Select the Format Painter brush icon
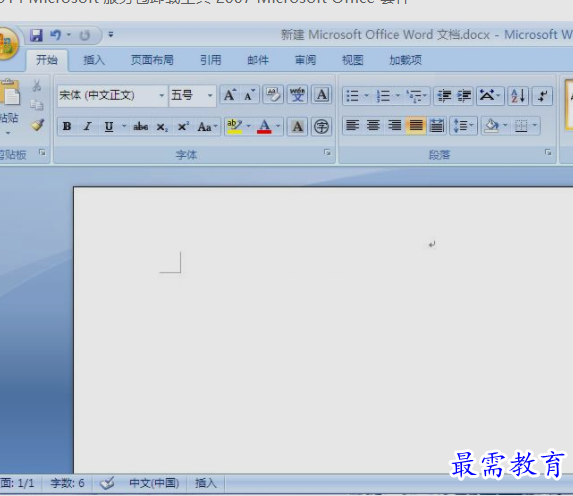 [37, 125]
